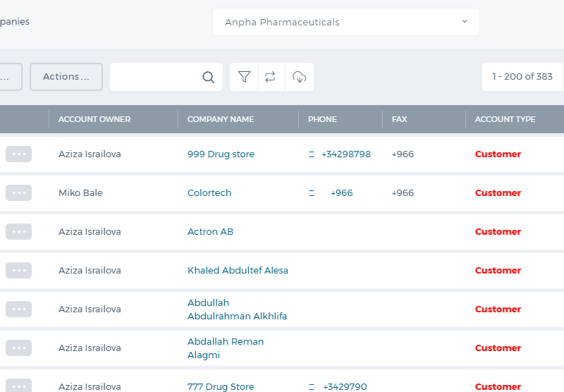Image resolution: width=564 pixels, height=392 pixels.
Task: Click phone icon in the Colortech row
Action: point(312,193)
